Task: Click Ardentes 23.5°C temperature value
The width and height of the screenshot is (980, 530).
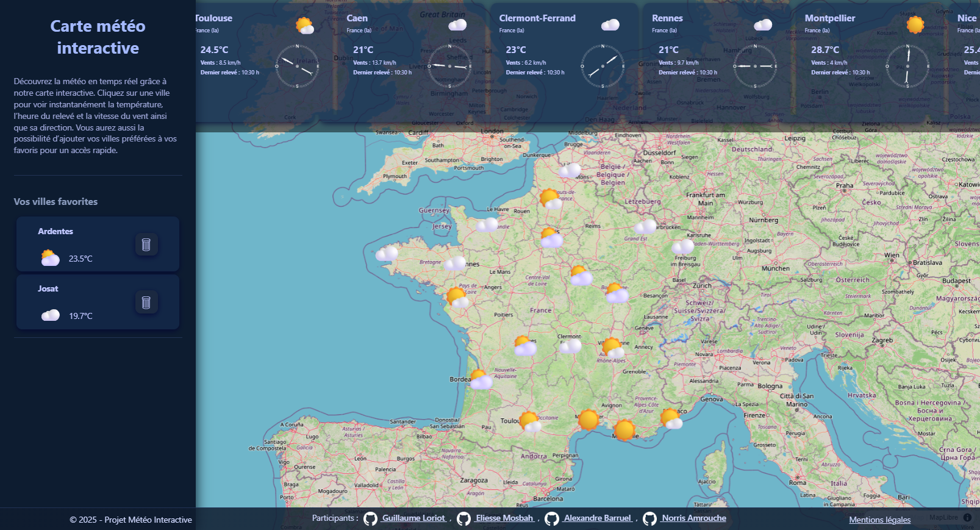Action: [x=80, y=259]
